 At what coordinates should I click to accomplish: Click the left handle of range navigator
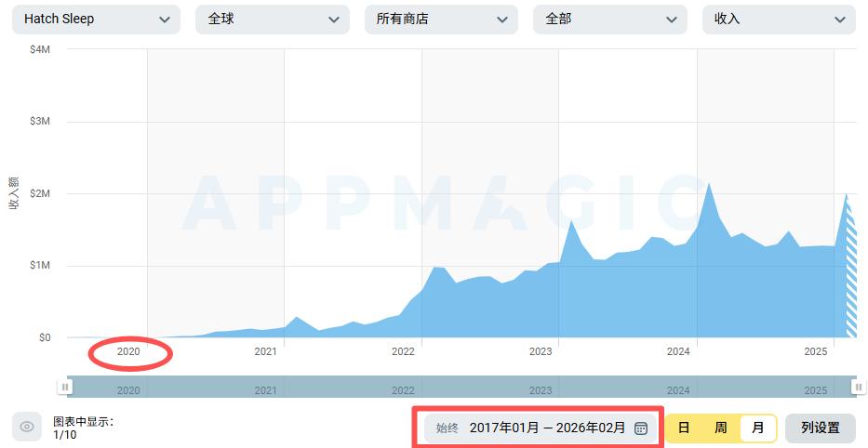pyautogui.click(x=64, y=387)
